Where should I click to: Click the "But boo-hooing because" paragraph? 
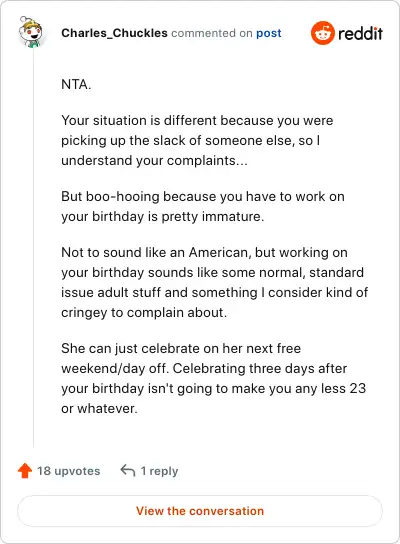[203, 206]
